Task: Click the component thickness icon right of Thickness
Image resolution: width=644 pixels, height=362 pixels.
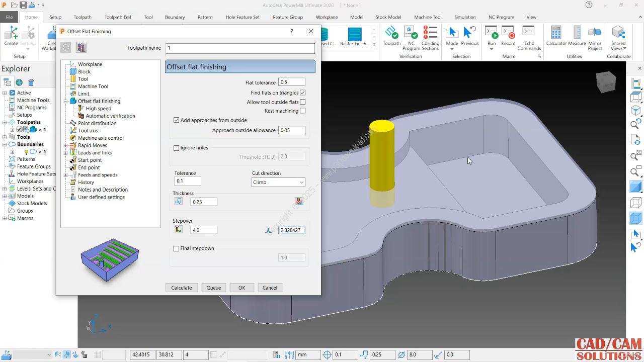Action: click(299, 201)
